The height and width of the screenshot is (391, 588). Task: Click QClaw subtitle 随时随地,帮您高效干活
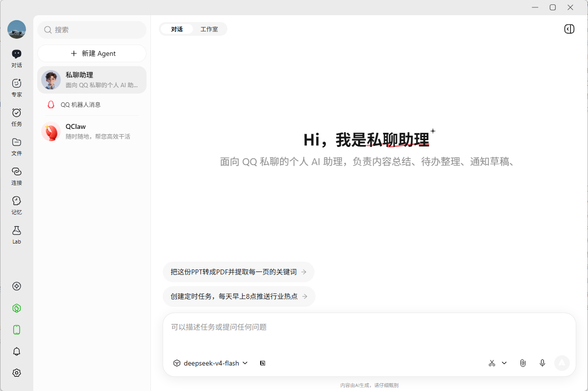click(x=98, y=136)
